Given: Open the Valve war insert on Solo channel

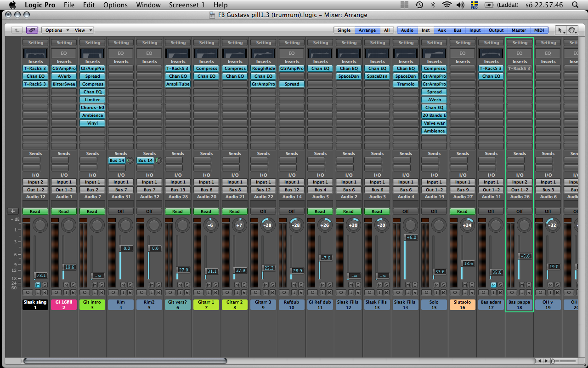Looking at the screenshot, I should (x=434, y=123).
